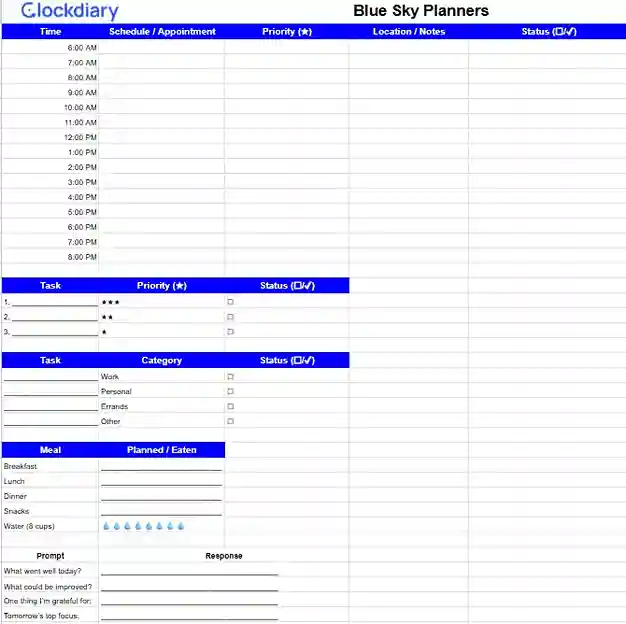Click the Personal category label
The width and height of the screenshot is (626, 624).
click(116, 391)
